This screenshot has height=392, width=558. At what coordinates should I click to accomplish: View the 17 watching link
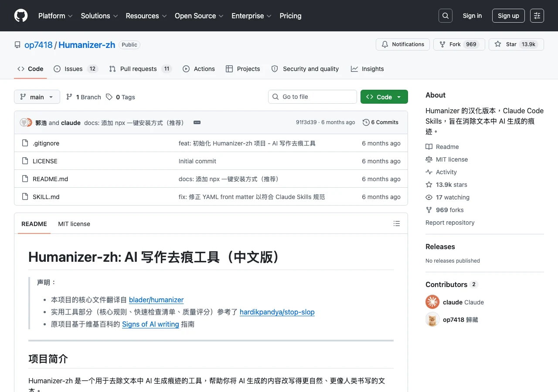[x=448, y=197]
